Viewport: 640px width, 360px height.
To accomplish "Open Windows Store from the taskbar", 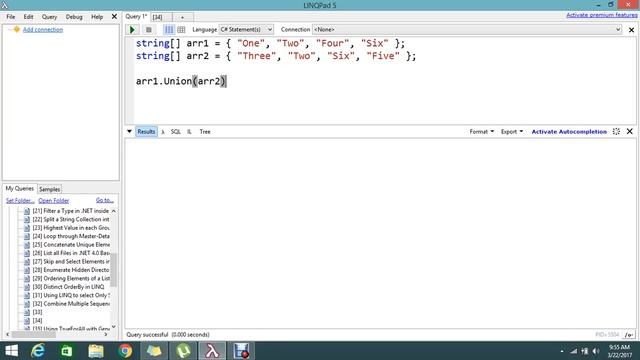I will click(67, 351).
